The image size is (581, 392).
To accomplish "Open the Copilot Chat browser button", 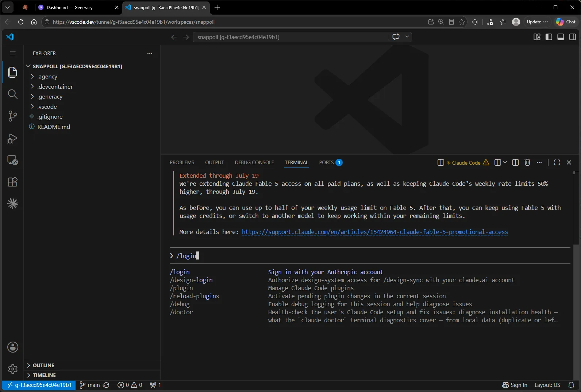I will click(566, 22).
